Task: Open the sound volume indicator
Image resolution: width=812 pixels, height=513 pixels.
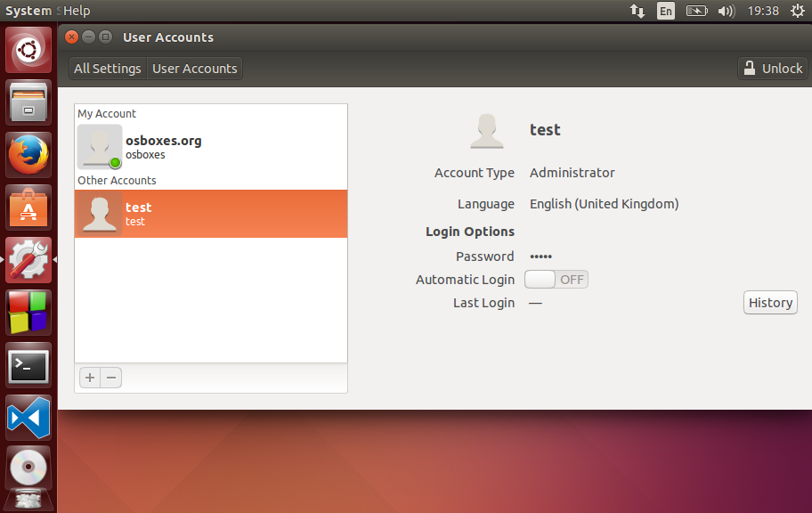Action: pyautogui.click(x=726, y=11)
